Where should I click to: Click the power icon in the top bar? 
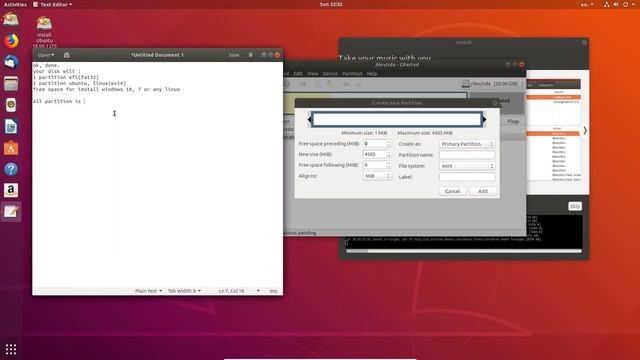coord(625,4)
